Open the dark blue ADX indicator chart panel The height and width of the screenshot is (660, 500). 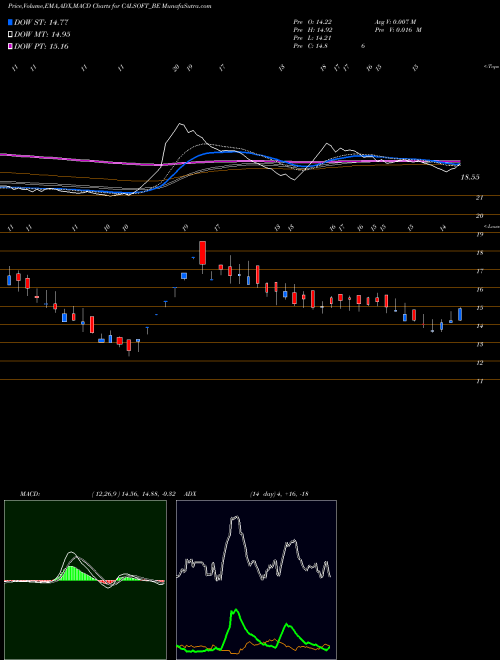pyautogui.click(x=256, y=580)
